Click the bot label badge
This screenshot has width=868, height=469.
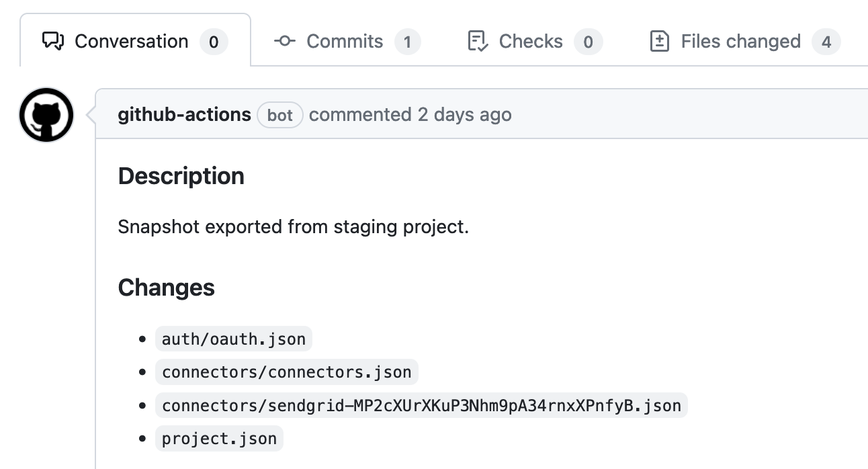280,116
